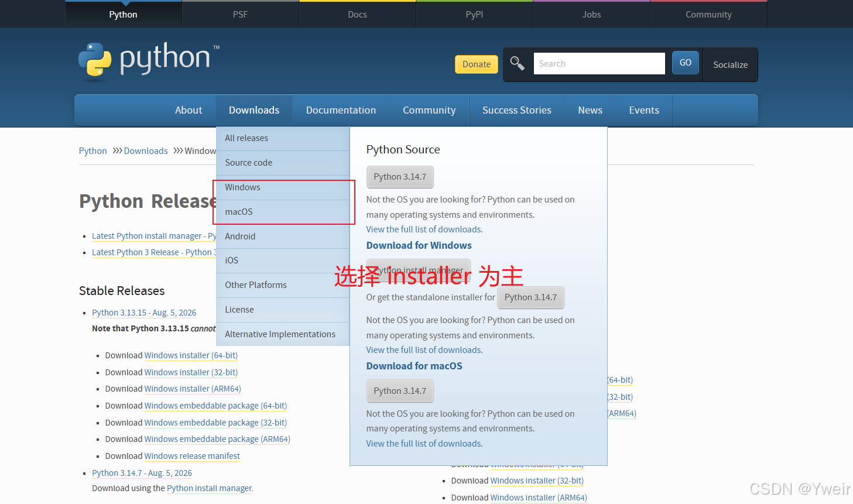
Task: Open the Jobs top tab
Action: pos(591,14)
